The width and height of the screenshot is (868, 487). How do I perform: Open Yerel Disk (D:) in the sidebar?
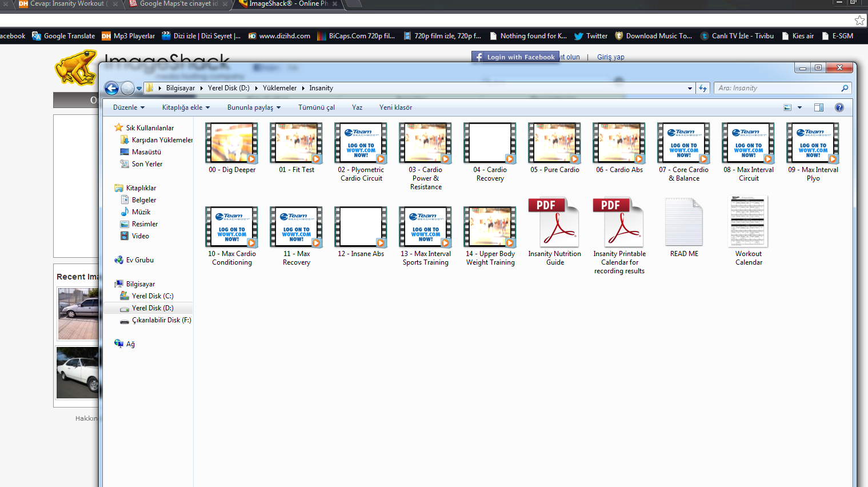tap(147, 308)
